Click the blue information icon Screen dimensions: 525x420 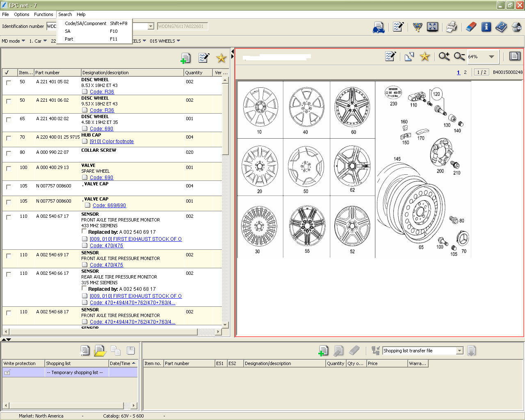click(486, 27)
